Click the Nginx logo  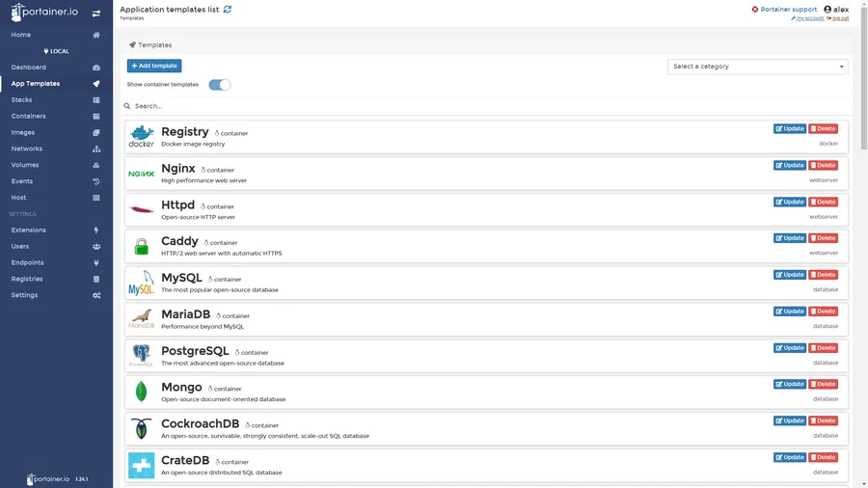coord(141,174)
